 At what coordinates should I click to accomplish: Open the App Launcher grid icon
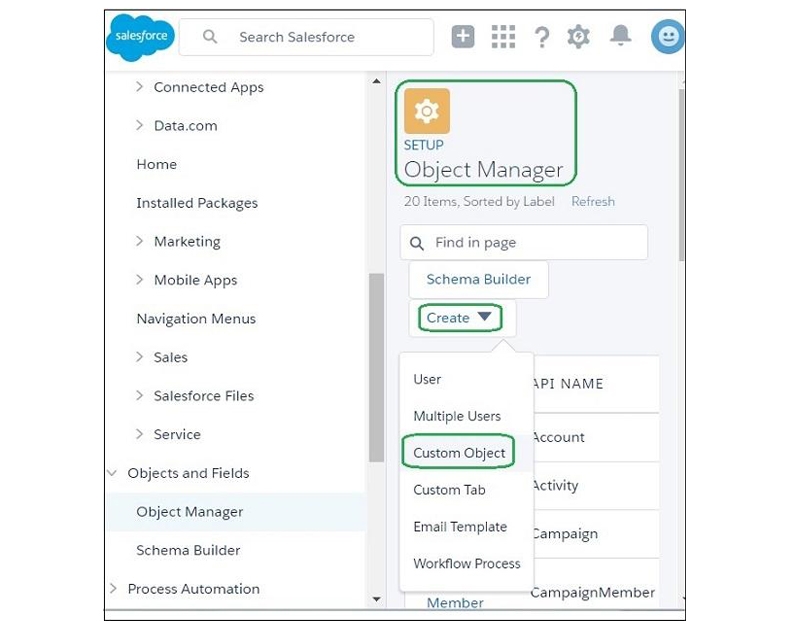tap(503, 37)
